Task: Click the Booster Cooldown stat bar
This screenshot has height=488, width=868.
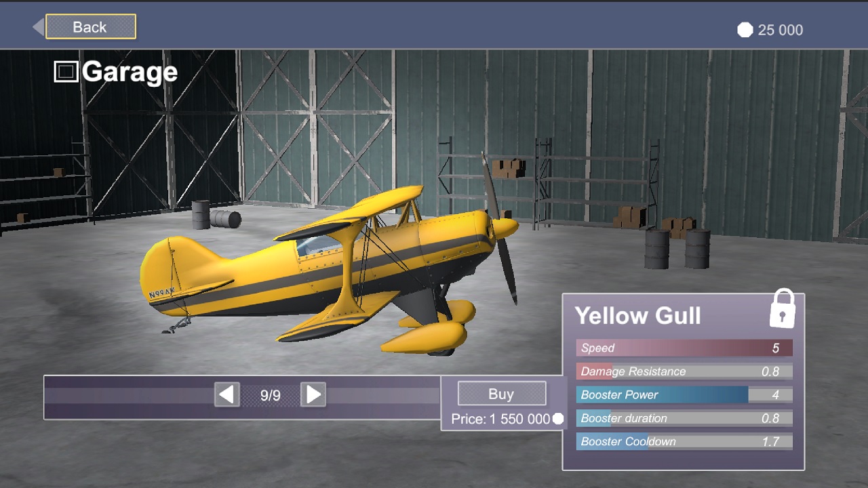Action: pyautogui.click(x=683, y=441)
